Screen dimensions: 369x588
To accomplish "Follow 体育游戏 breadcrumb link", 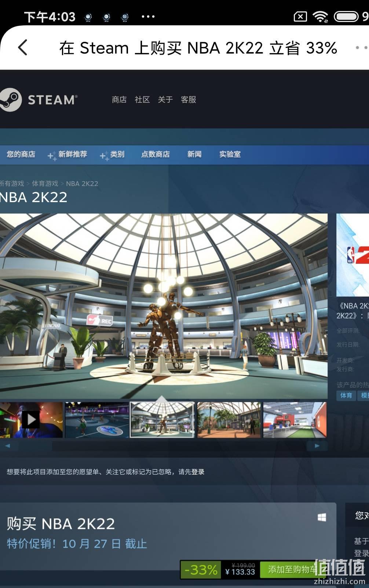I will pos(45,183).
